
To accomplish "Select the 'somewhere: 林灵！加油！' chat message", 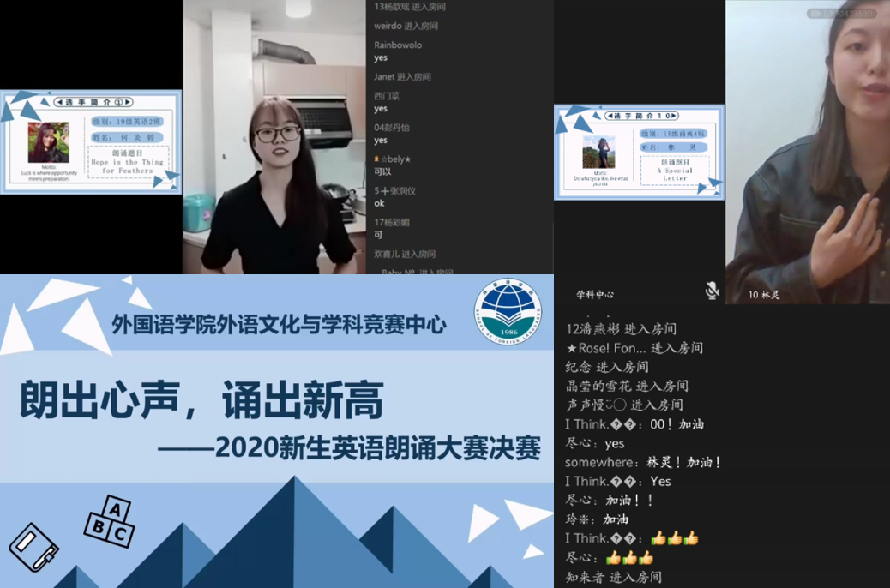I will [643, 462].
